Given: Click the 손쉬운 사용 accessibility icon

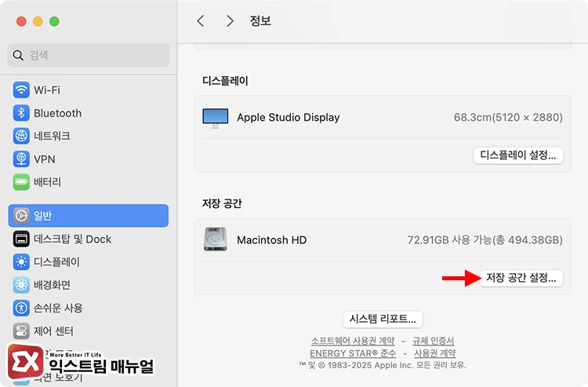Looking at the screenshot, I should (21, 308).
